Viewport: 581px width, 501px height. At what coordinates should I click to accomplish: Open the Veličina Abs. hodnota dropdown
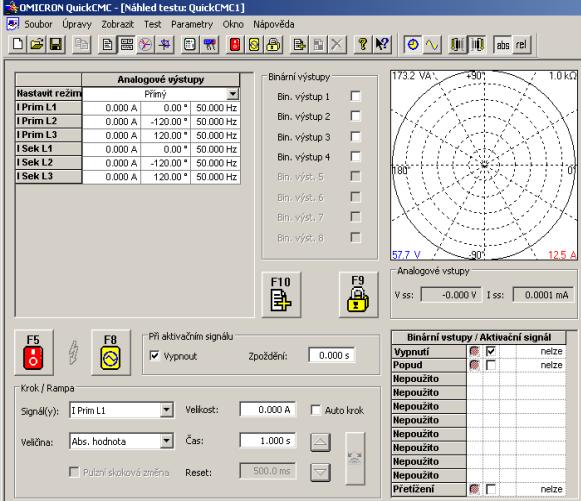pyautogui.click(x=166, y=441)
